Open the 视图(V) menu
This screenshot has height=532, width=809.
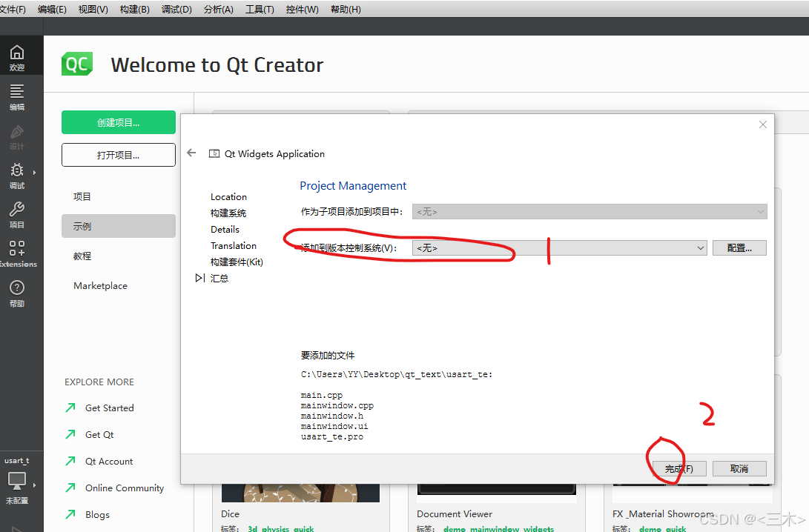click(93, 10)
